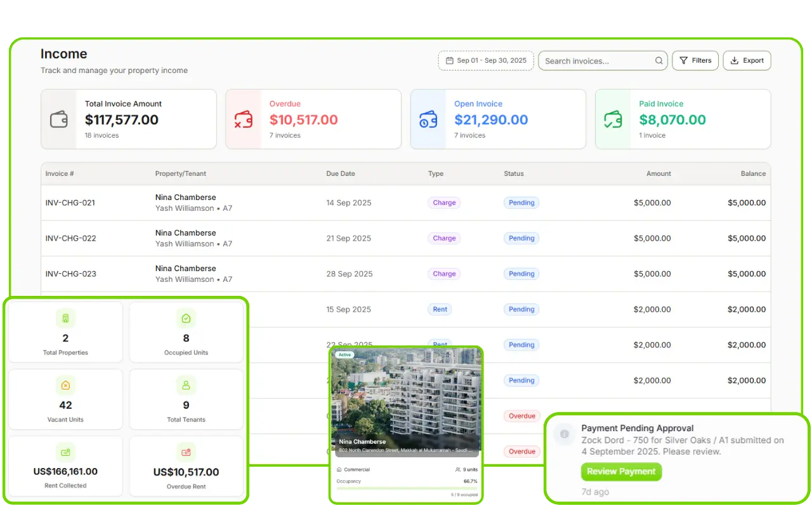Sort by the Amount column header
Viewport: 812px width, 508px height.
tap(658, 173)
